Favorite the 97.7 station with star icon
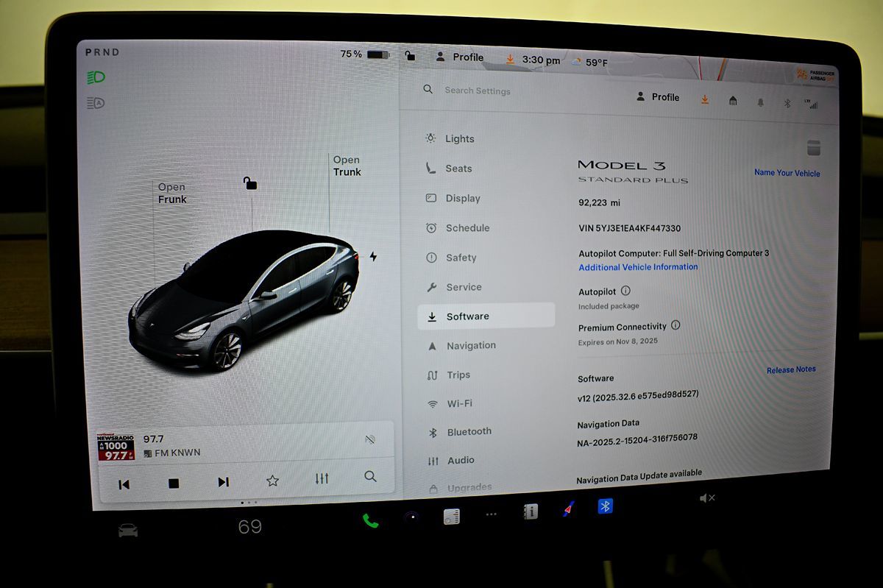This screenshot has width=883, height=588. 272,481
